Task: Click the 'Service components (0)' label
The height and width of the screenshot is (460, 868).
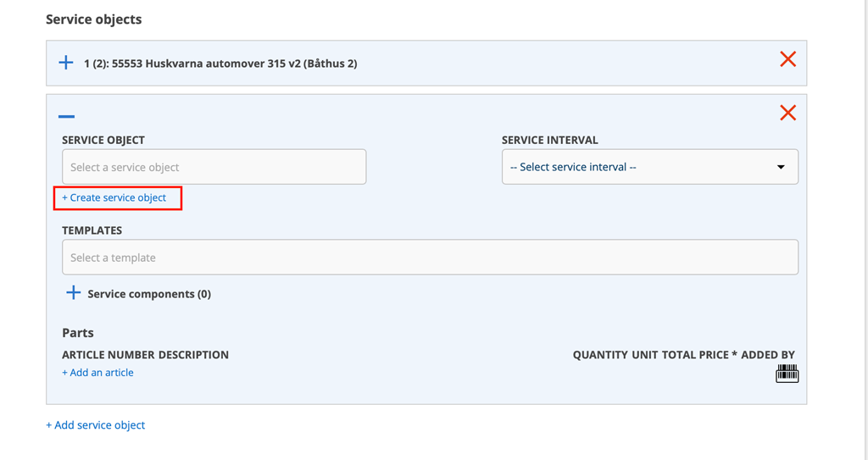Action: point(149,294)
